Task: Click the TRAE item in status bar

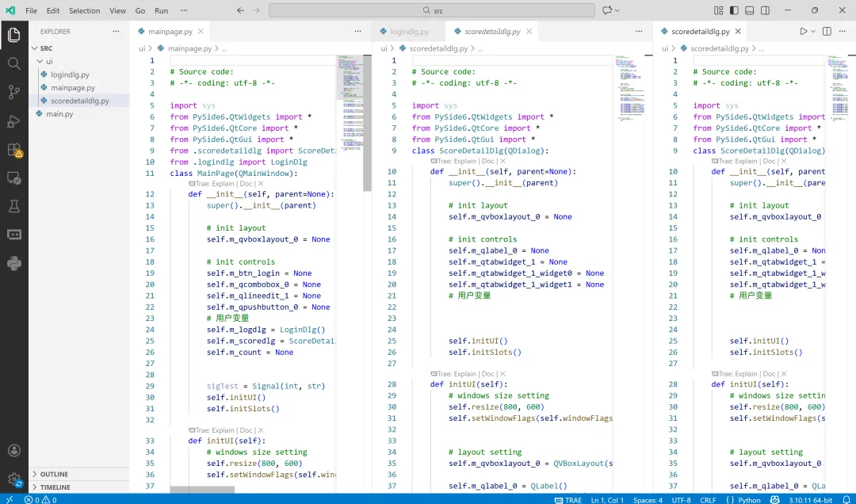Action: (568, 499)
